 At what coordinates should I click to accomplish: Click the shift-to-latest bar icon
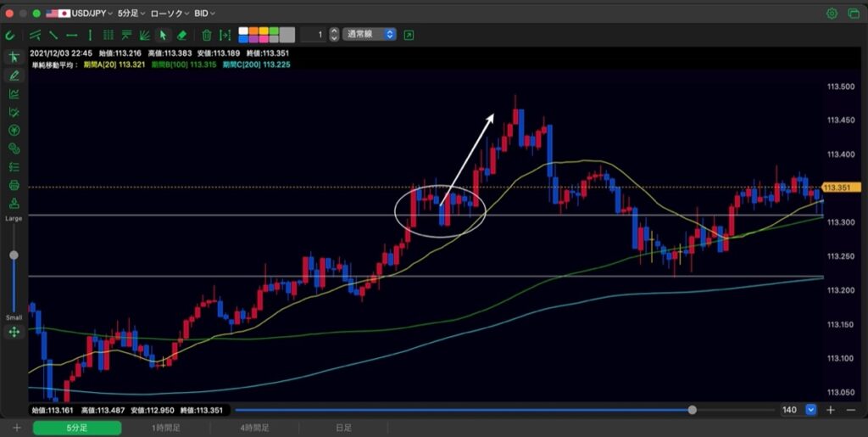[225, 35]
